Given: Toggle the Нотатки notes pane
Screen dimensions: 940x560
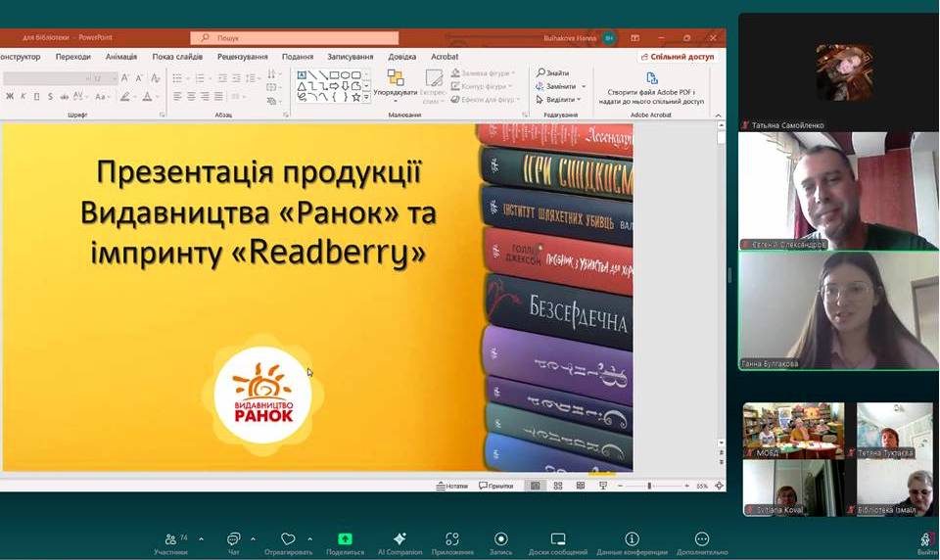Looking at the screenshot, I should tap(451, 486).
